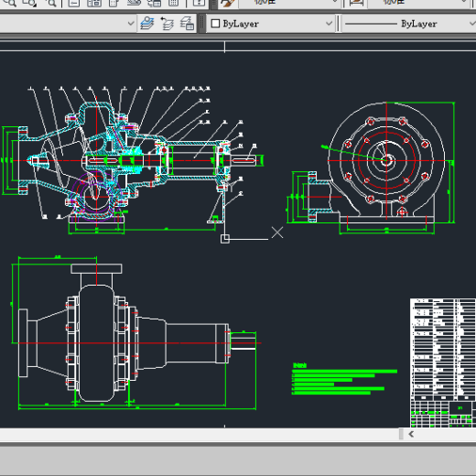476x476 pixels.
Task: Click the dimension style icon
Action: click(356, 3)
